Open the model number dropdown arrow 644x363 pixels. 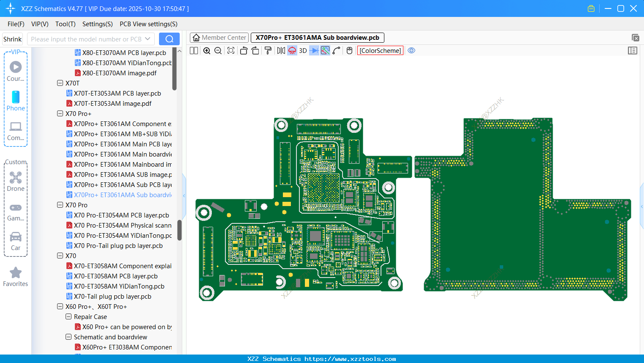pyautogui.click(x=148, y=39)
